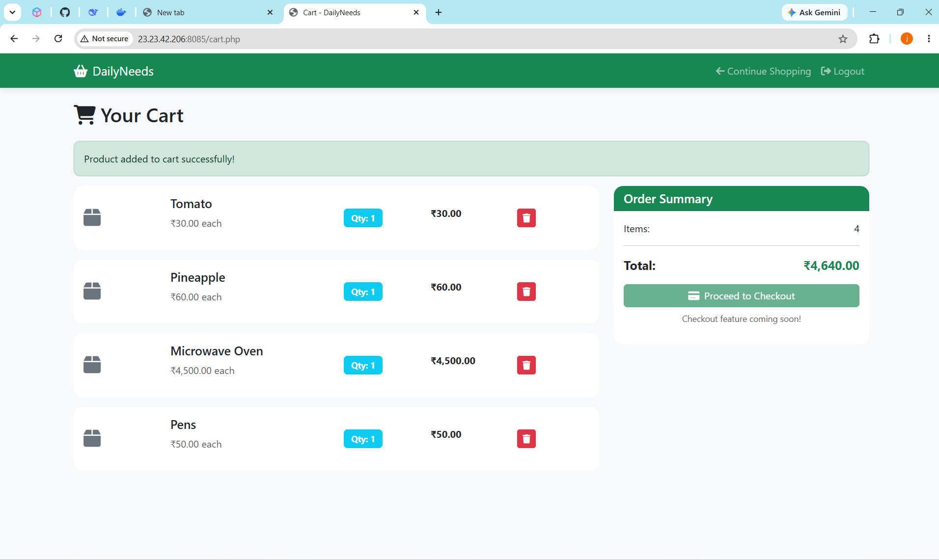939x560 pixels.
Task: Click the Checkout feature coming soon note
Action: [x=741, y=319]
